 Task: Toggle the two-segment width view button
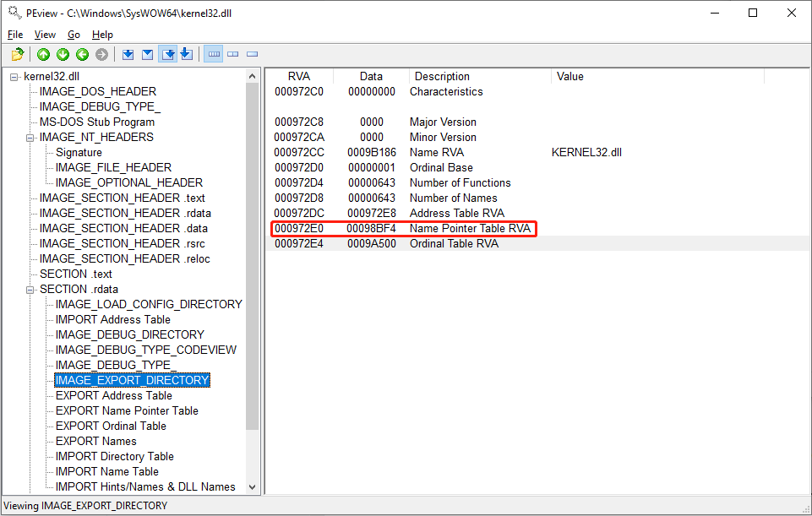(x=233, y=55)
